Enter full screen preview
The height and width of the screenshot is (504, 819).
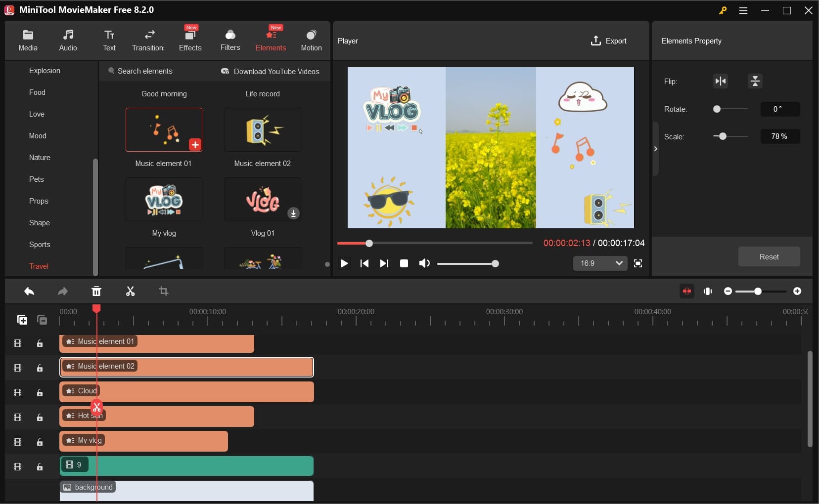638,263
